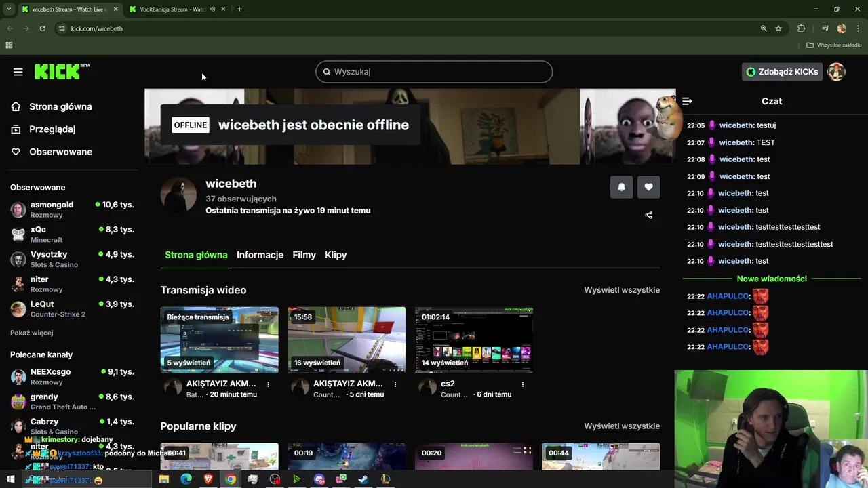
Task: Switch to Filmy tab
Action: pyautogui.click(x=304, y=255)
